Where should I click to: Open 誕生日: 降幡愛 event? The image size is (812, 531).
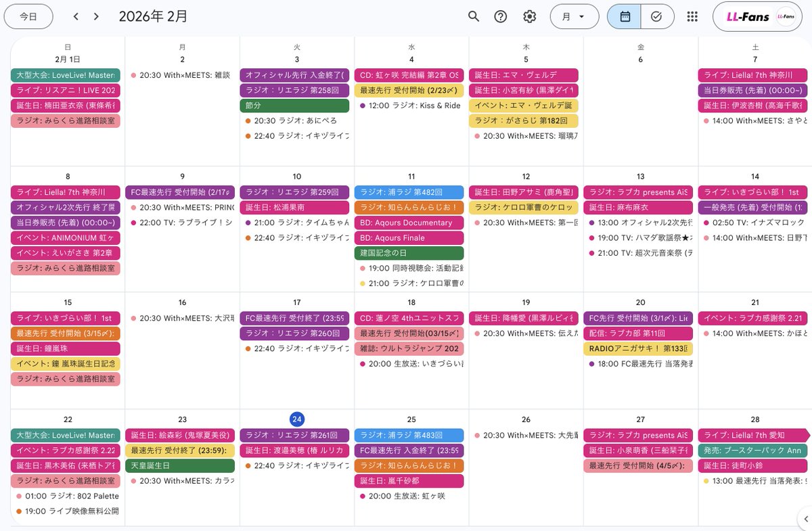click(524, 318)
